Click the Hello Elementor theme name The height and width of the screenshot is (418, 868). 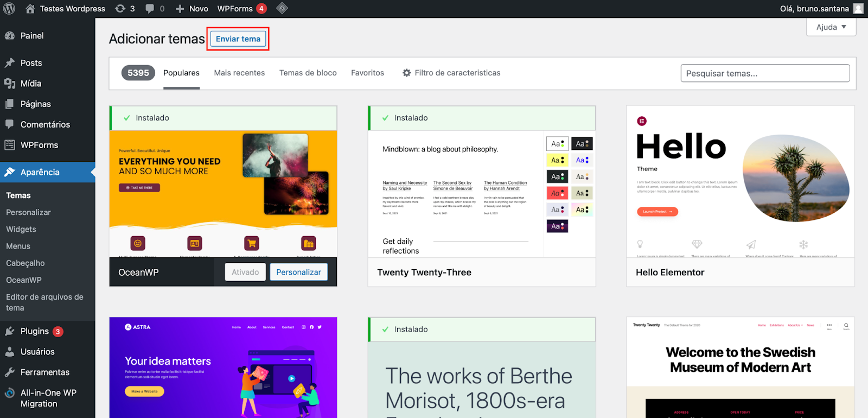coord(670,273)
